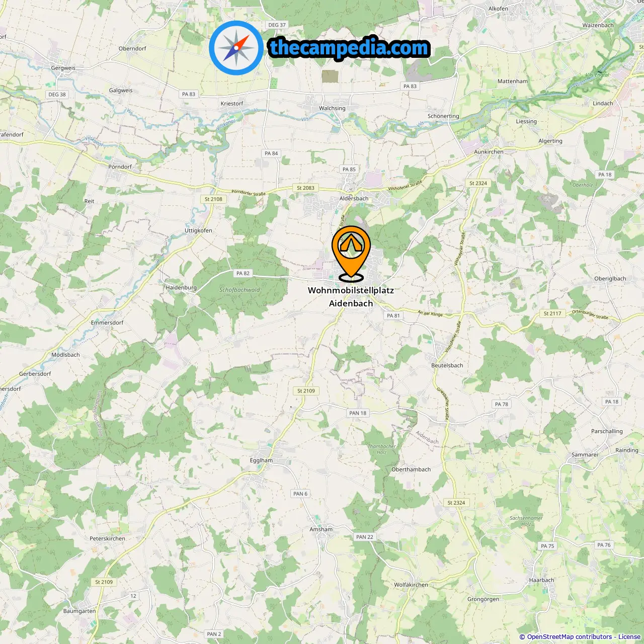Open thecampedia.com logo text
This screenshot has width=644, height=644.
(x=350, y=48)
